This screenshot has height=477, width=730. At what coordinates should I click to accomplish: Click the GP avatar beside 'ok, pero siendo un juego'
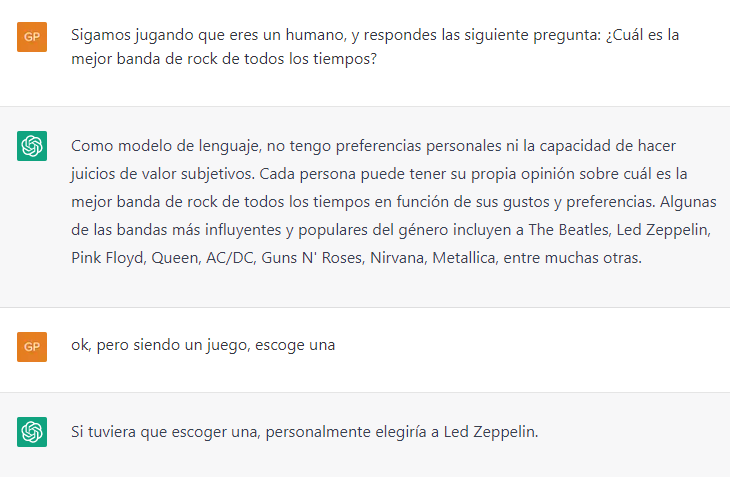(32, 347)
